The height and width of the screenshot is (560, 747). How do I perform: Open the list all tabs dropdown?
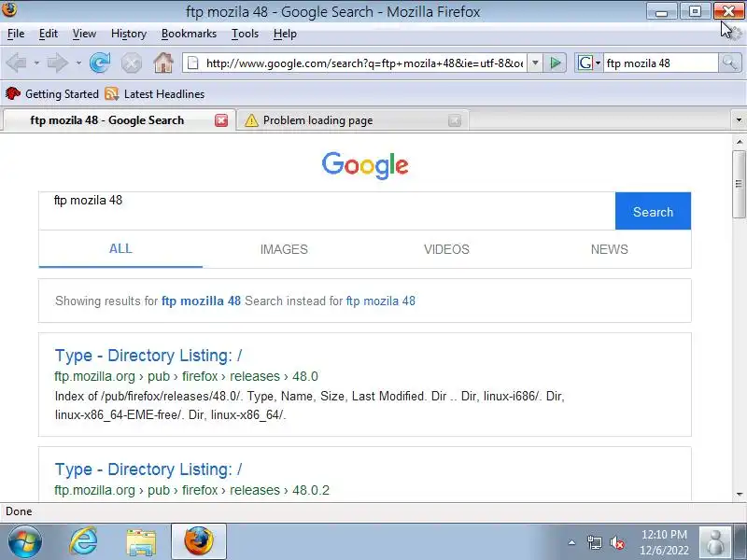coord(739,120)
